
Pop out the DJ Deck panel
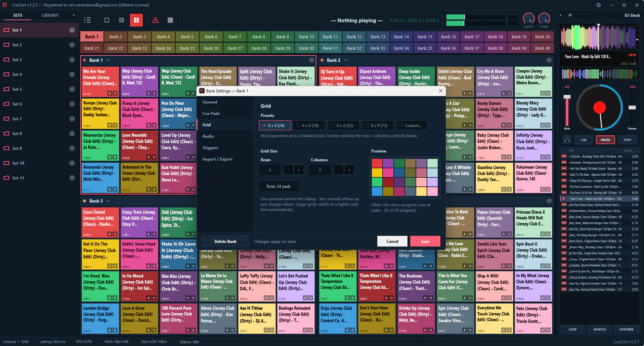pos(570,15)
